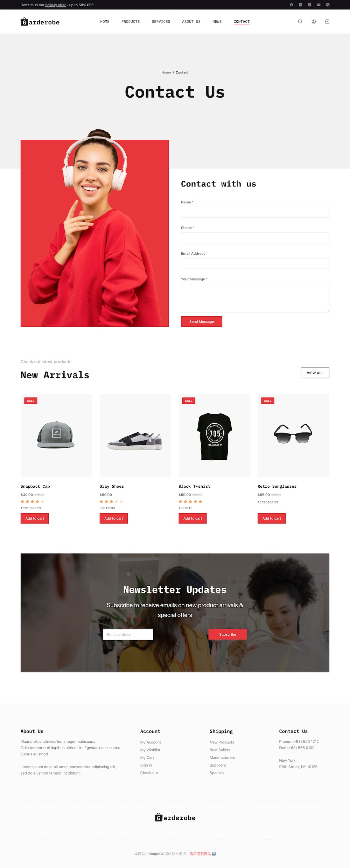
Task: Open the Products menu item
Action: point(131,22)
